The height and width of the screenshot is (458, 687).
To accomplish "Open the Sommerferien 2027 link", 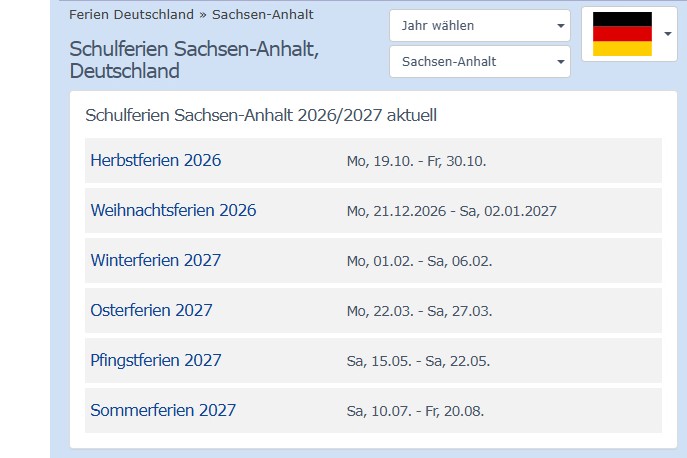I will click(163, 410).
